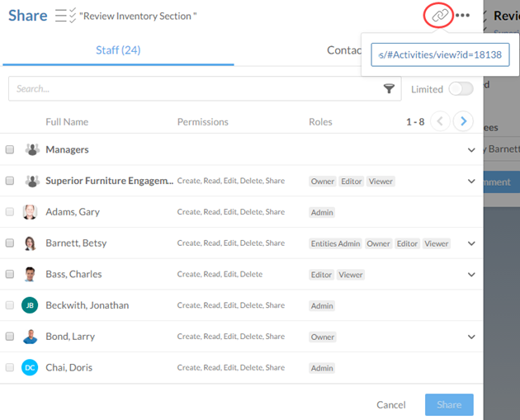Click the copy link chain icon
520x420 pixels.
441,16
